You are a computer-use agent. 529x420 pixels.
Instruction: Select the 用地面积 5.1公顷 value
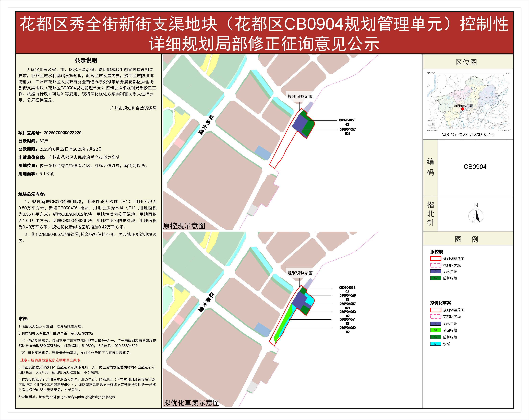[x=47, y=174]
